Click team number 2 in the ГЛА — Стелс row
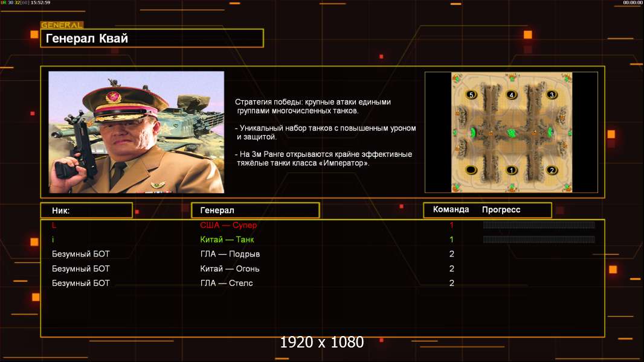Image resolution: width=644 pixels, height=362 pixels. [452, 283]
